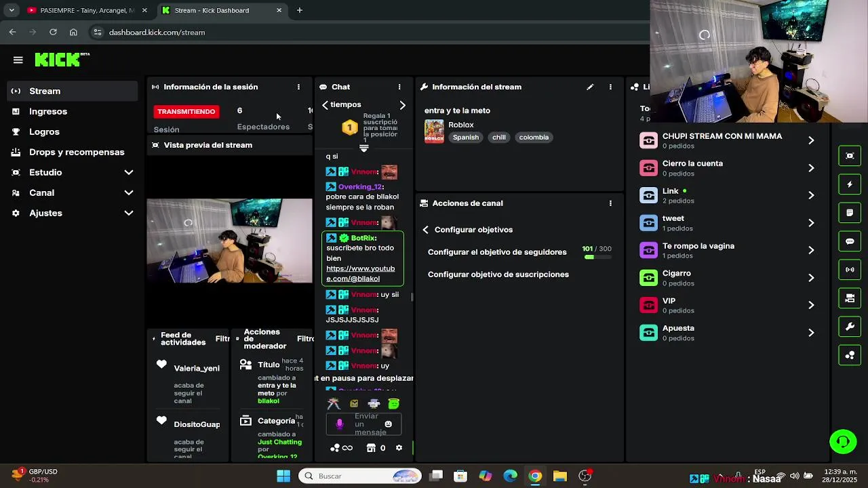Open the Te rompo la vagina reward row
This screenshot has height=488, width=868.
(729, 250)
